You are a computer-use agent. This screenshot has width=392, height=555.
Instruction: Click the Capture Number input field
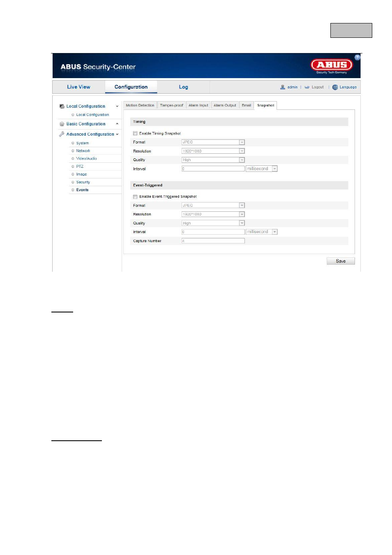click(213, 241)
